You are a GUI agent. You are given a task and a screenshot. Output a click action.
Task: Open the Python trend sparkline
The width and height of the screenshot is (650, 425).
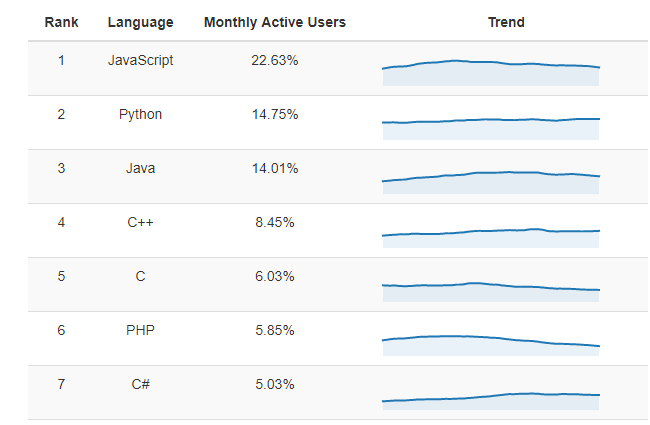click(491, 129)
